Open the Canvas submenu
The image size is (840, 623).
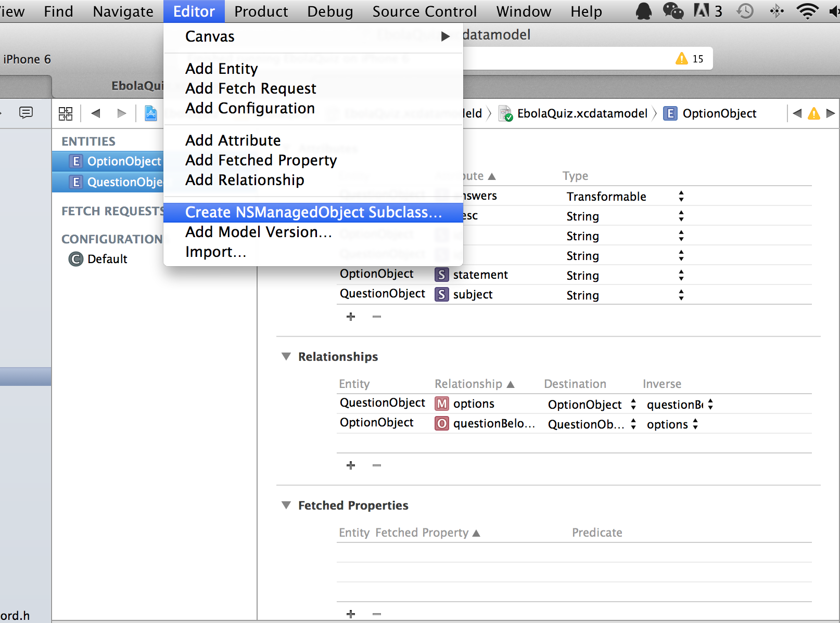click(313, 36)
